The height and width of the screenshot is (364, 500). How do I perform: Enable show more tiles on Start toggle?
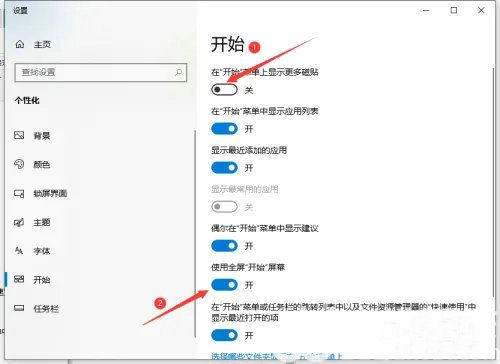224,89
